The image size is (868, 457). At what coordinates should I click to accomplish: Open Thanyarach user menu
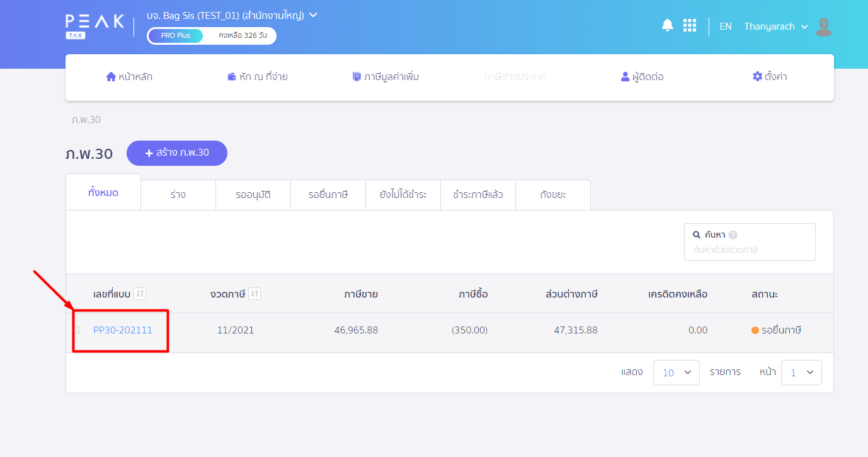775,26
